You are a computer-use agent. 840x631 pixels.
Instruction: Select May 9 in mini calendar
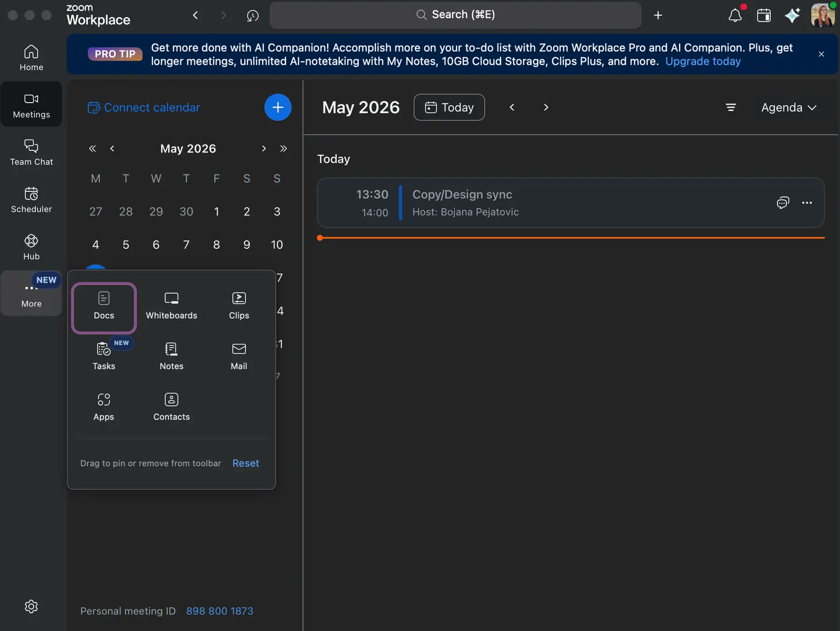(x=246, y=245)
